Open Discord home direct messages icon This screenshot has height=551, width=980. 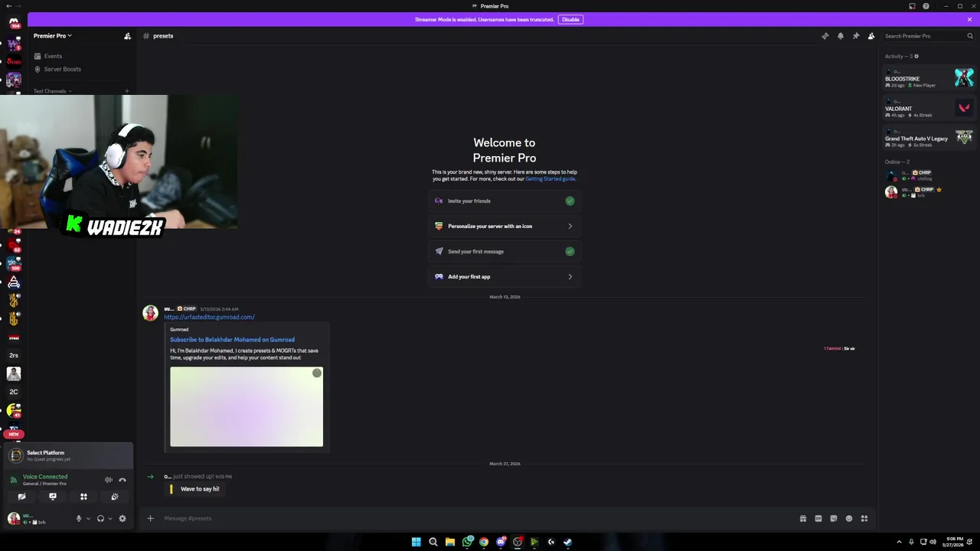click(14, 23)
